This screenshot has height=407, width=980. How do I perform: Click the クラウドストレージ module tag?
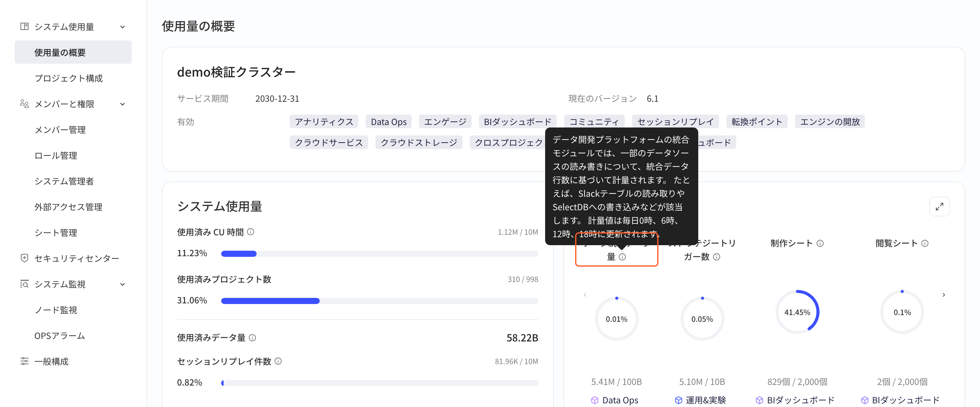[418, 142]
